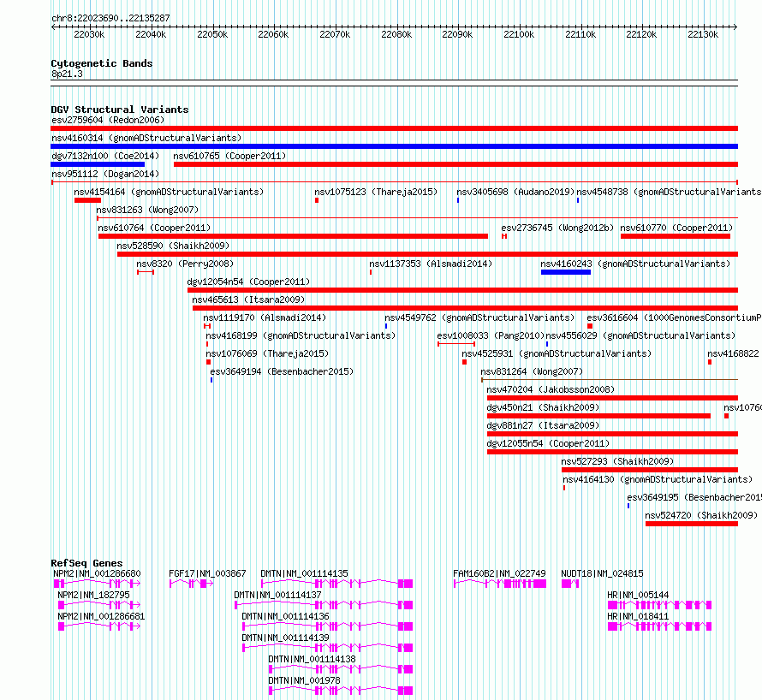The height and width of the screenshot is (700, 762).
Task: Open esv3649194 (Besenbacher2015) variant
Action: point(211,380)
